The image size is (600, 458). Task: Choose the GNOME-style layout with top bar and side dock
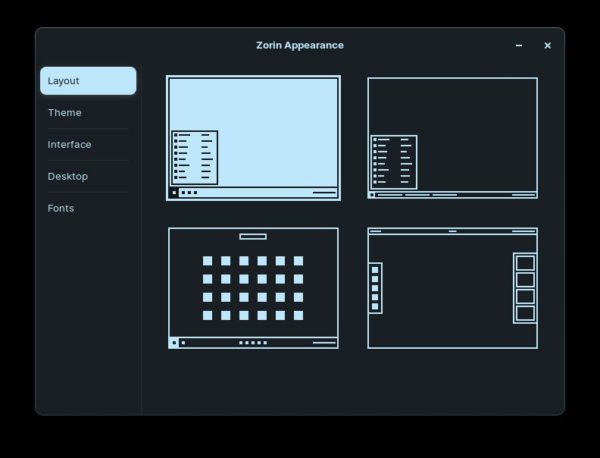point(452,288)
